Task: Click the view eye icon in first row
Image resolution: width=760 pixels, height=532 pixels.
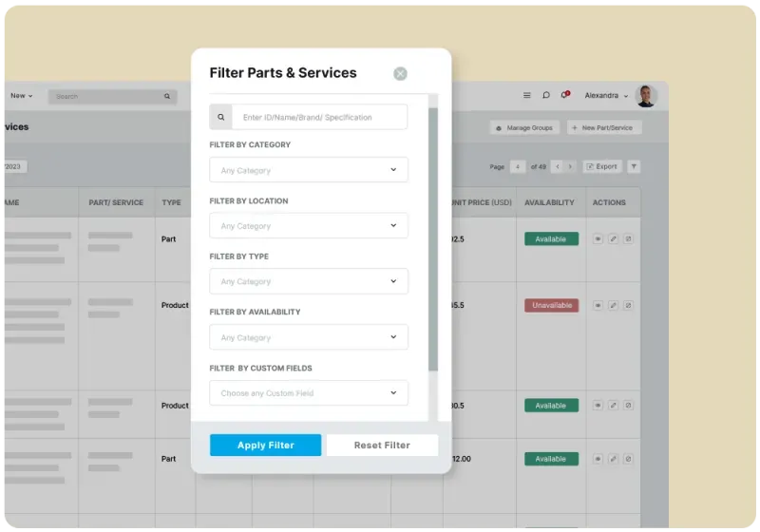Action: pos(598,239)
